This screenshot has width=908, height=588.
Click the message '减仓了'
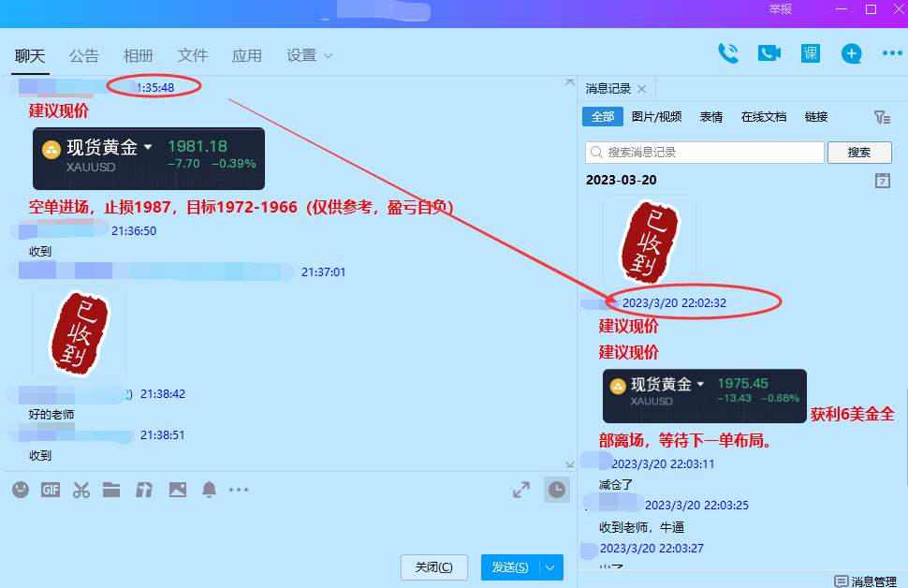point(616,484)
